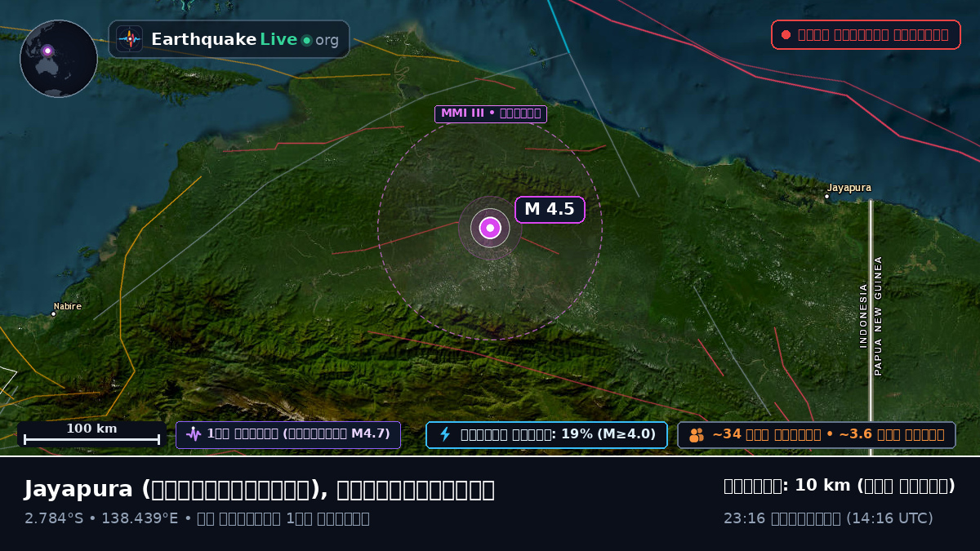Click the MMI III intensity label
This screenshot has height=551, width=980.
point(490,113)
